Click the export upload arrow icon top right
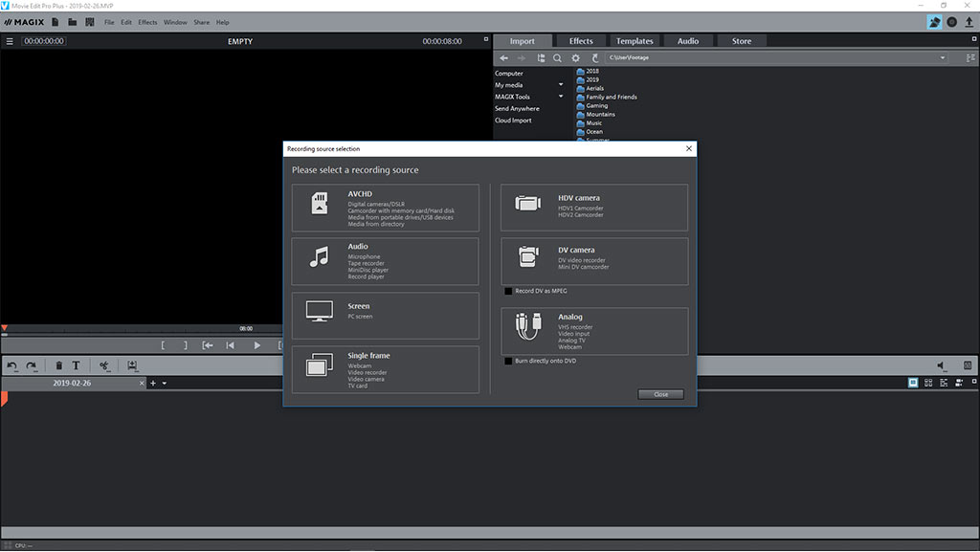This screenshot has width=980, height=552. pyautogui.click(x=969, y=22)
